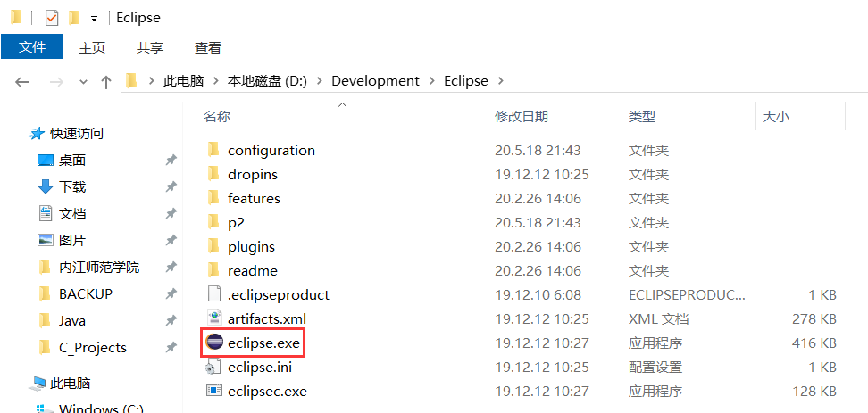Open C_Projects folder in sidebar

pos(93,347)
